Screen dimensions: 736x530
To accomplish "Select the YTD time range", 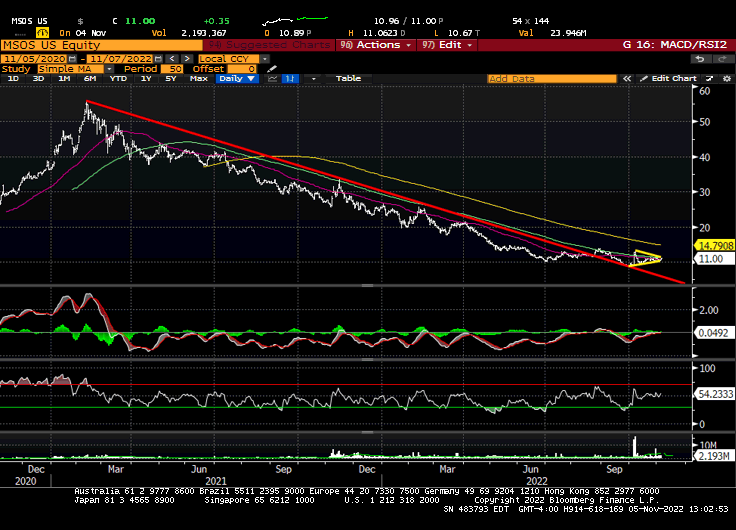I will click(x=118, y=78).
